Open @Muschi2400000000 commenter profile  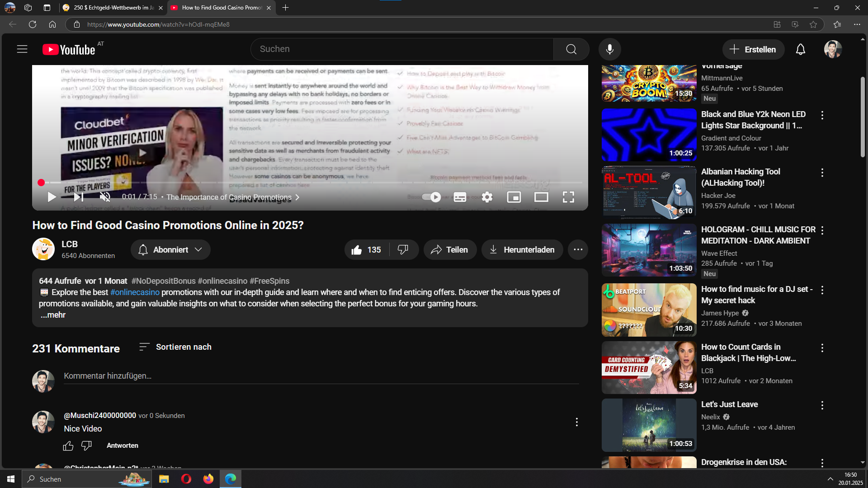pyautogui.click(x=100, y=416)
